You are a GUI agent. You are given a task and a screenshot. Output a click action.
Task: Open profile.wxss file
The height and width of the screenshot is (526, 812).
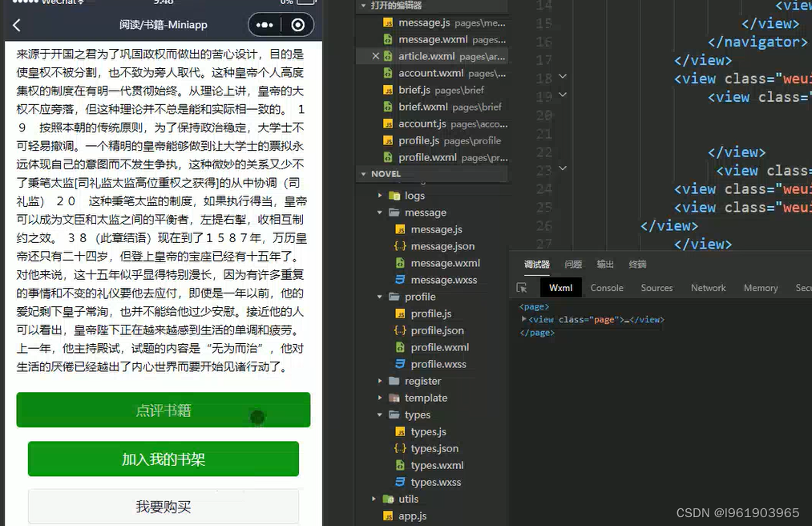438,364
